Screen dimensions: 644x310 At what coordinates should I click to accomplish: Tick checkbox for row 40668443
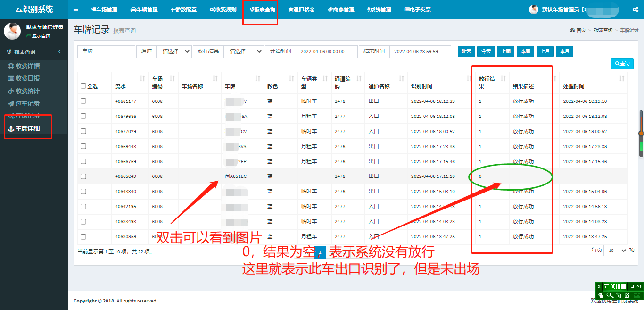(83, 146)
